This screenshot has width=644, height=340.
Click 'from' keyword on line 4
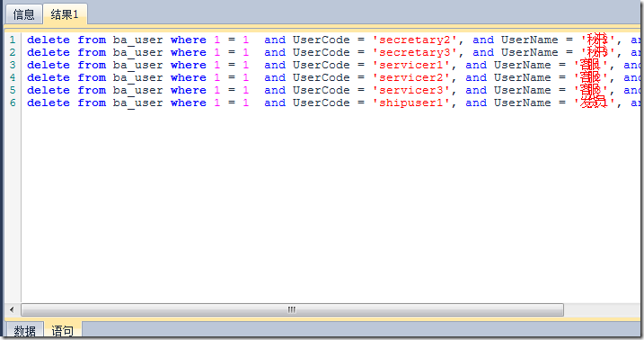click(92, 77)
